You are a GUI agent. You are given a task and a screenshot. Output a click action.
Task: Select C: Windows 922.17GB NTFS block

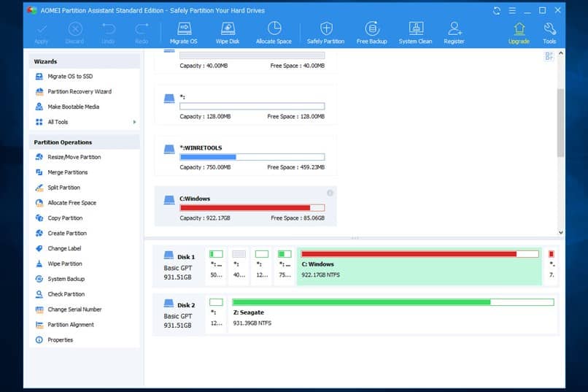419,266
